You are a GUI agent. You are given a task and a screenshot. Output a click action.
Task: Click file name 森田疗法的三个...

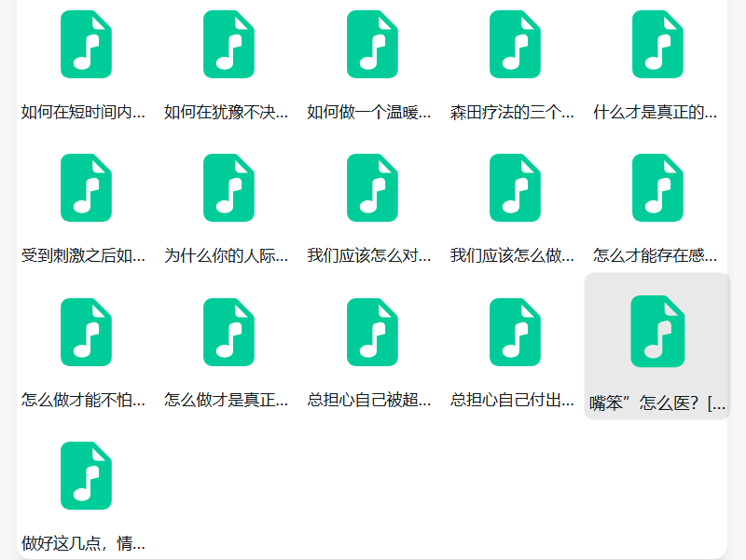pyautogui.click(x=512, y=112)
